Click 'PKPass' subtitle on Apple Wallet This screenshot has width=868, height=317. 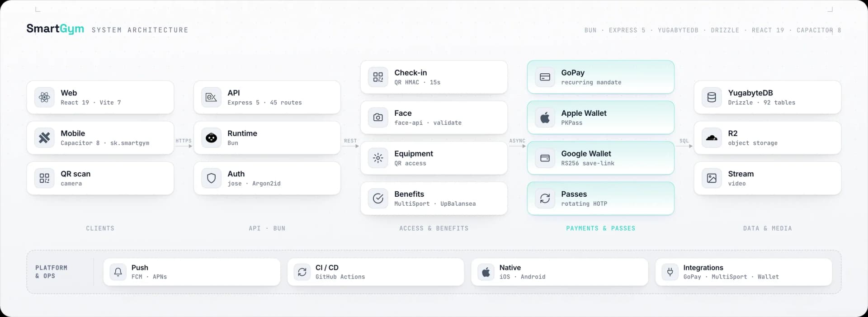click(x=571, y=123)
